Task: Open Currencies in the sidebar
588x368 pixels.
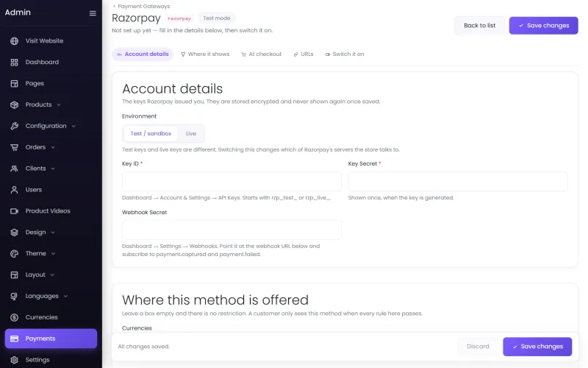Action: pyautogui.click(x=51, y=318)
